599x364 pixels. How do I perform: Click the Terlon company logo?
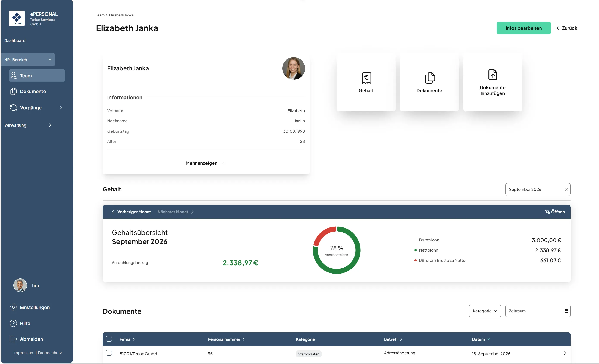[x=17, y=19]
